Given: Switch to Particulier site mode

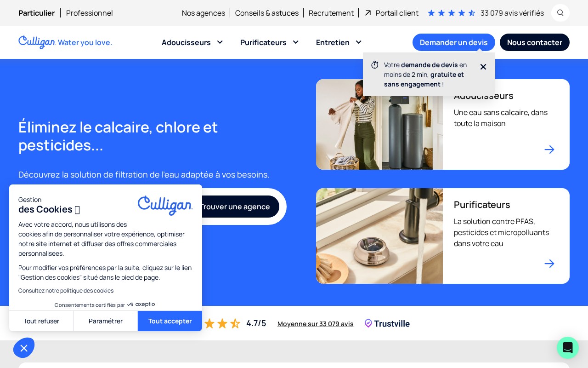Looking at the screenshot, I should coord(36,13).
